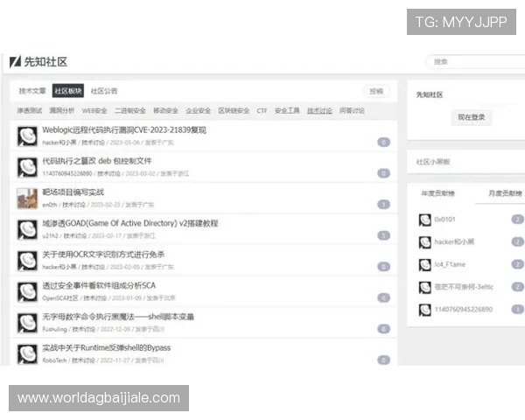
Task: Switch to 月度贡献榜 tab
Action: click(505, 193)
